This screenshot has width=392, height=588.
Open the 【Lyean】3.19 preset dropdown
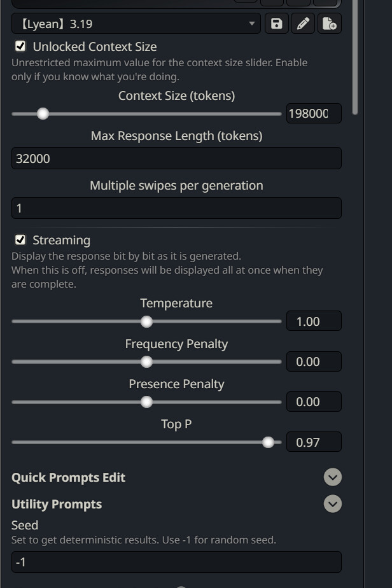136,24
